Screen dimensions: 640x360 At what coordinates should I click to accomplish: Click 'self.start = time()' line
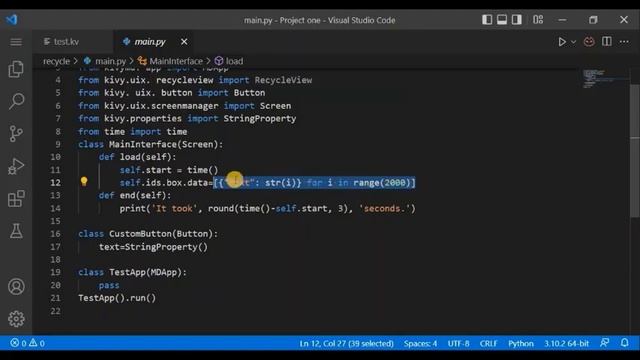click(169, 170)
